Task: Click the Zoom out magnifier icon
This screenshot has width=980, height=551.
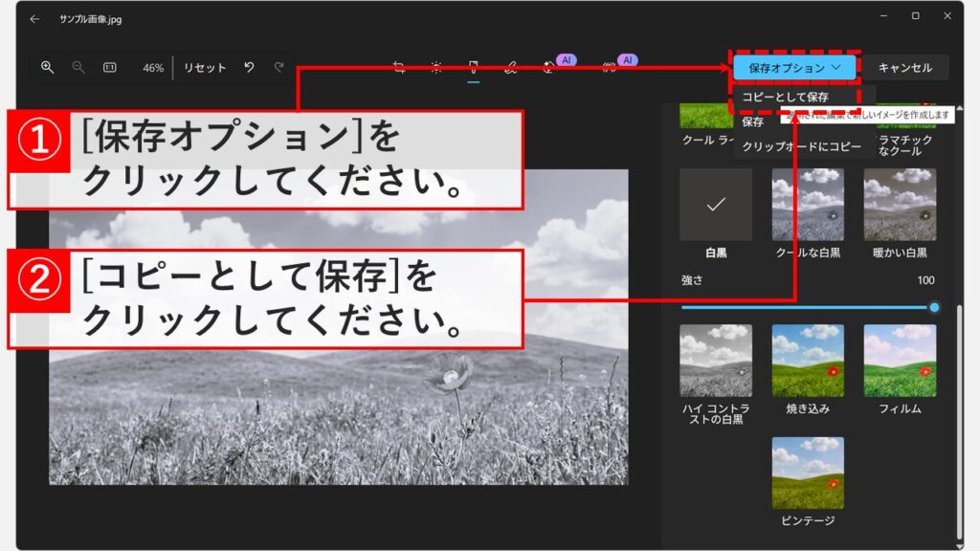Action: coord(78,67)
